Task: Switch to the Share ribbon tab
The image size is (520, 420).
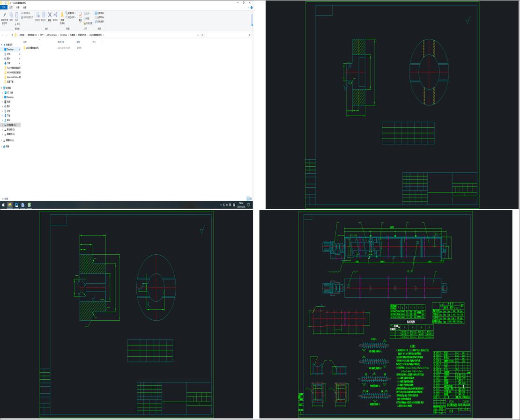Action: (x=18, y=7)
